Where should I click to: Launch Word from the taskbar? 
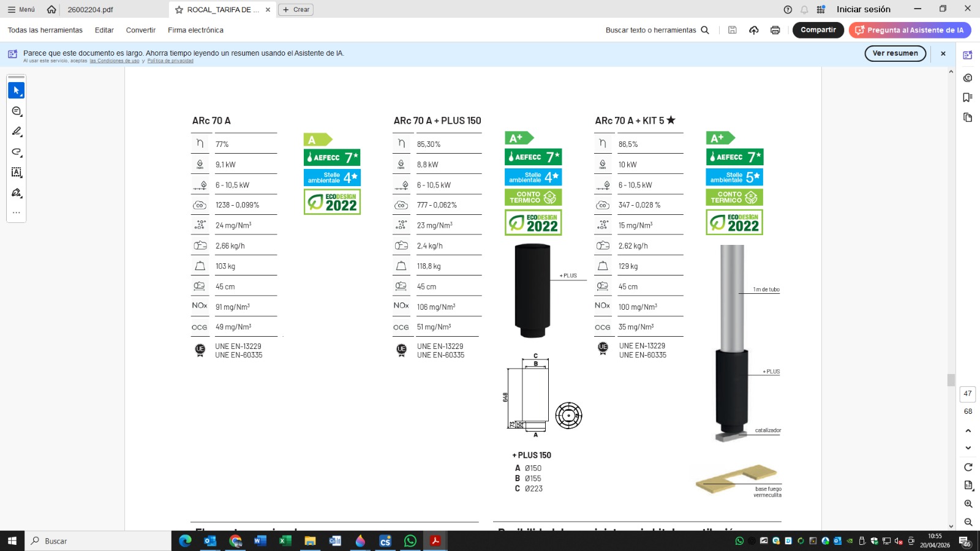pos(260,541)
